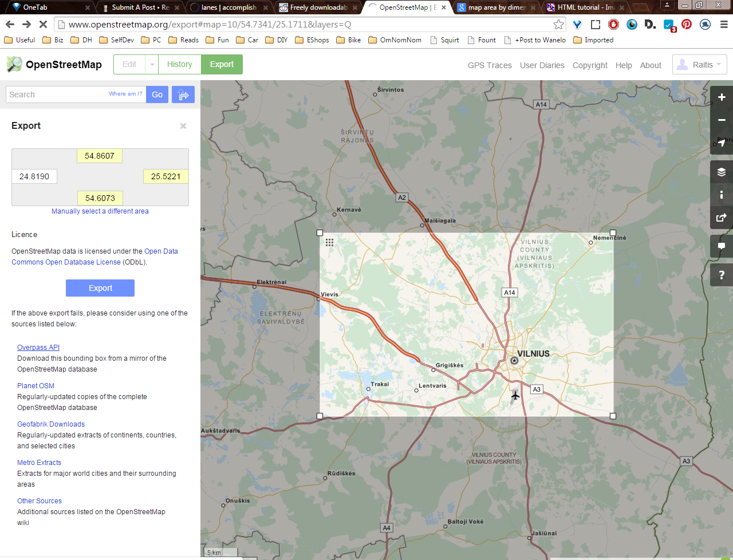Switch to the History tab
This screenshot has height=560, width=733.
coord(179,64)
